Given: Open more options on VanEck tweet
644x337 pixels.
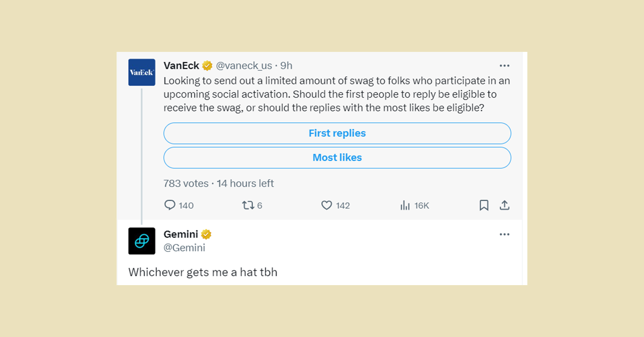Looking at the screenshot, I should 504,66.
